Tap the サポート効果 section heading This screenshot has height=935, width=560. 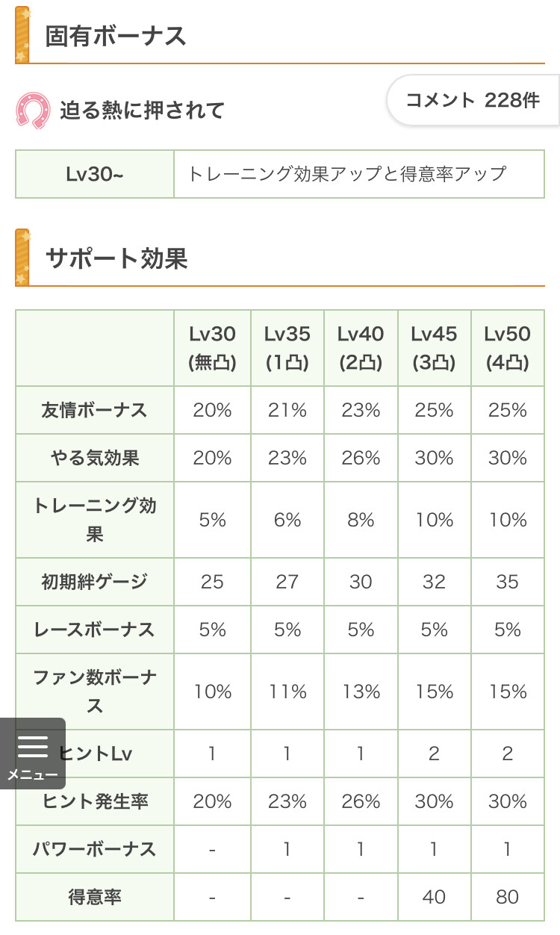coord(116,258)
